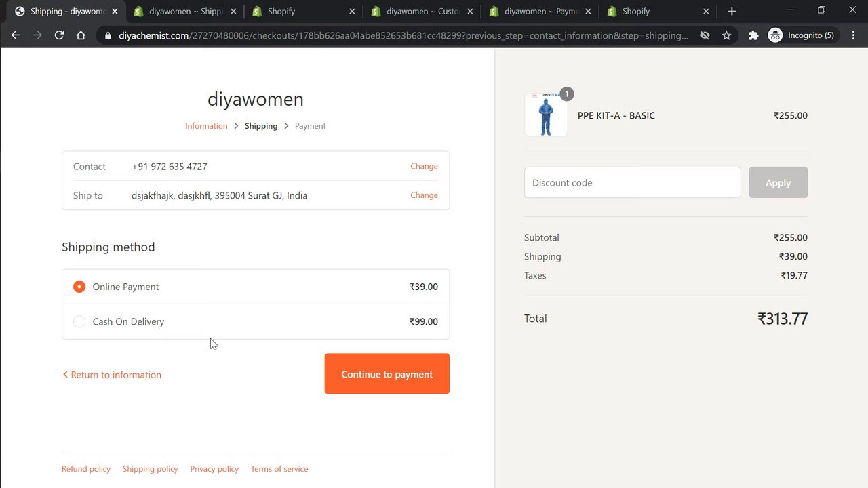This screenshot has width=868, height=488.
Task: Close the 'diyawomen ~ Customers' tab
Action: (470, 12)
